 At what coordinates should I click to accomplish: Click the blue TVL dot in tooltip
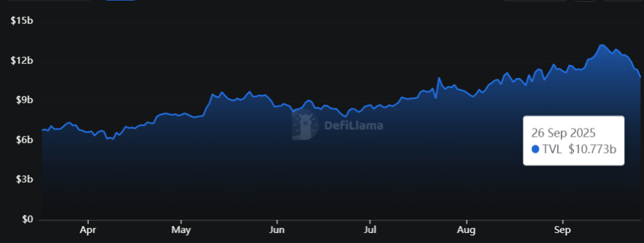click(x=535, y=150)
